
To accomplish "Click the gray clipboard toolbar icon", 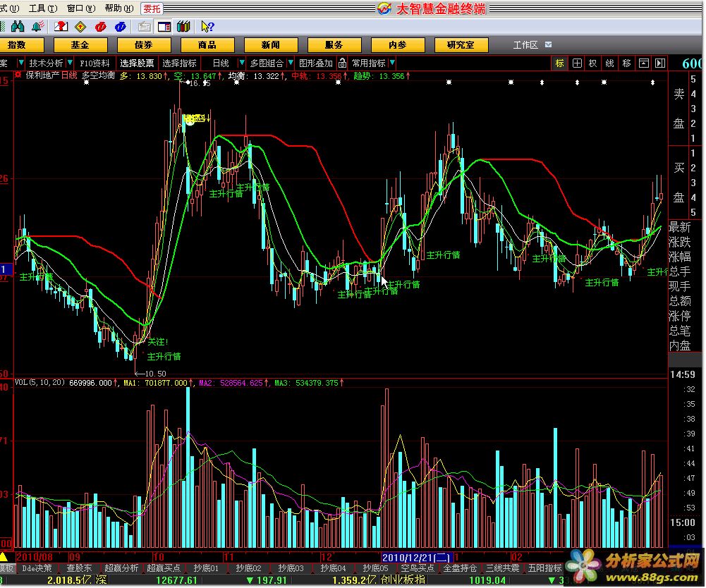I will tap(144, 27).
